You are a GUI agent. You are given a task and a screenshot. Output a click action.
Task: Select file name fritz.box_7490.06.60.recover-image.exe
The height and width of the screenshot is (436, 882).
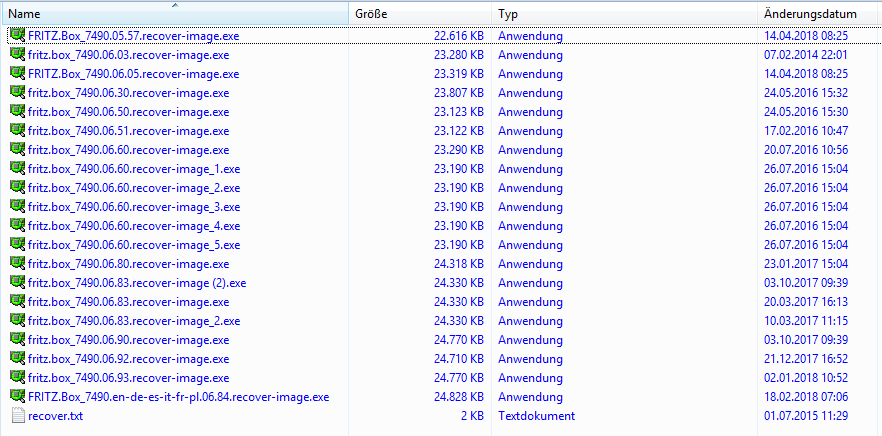(x=128, y=150)
